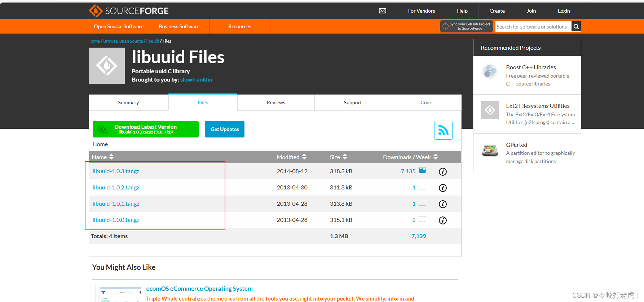The width and height of the screenshot is (644, 302).
Task: Switch to the Summary tab
Action: click(128, 102)
